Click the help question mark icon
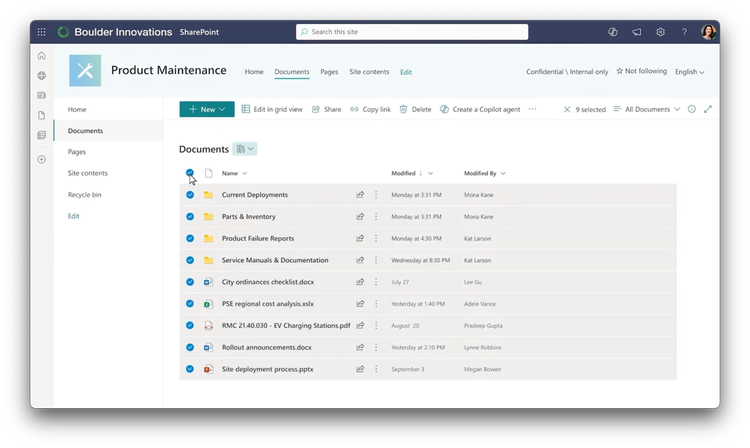The width and height of the screenshot is (750, 448). (x=684, y=32)
